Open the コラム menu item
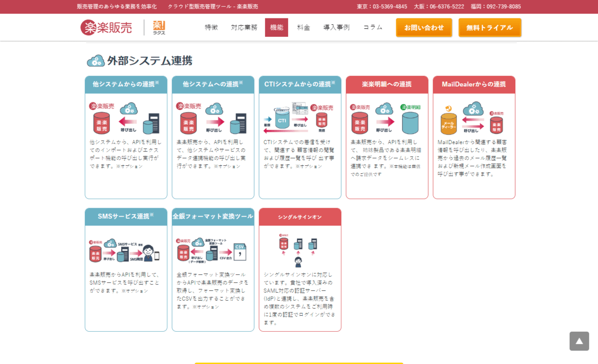 pyautogui.click(x=373, y=27)
